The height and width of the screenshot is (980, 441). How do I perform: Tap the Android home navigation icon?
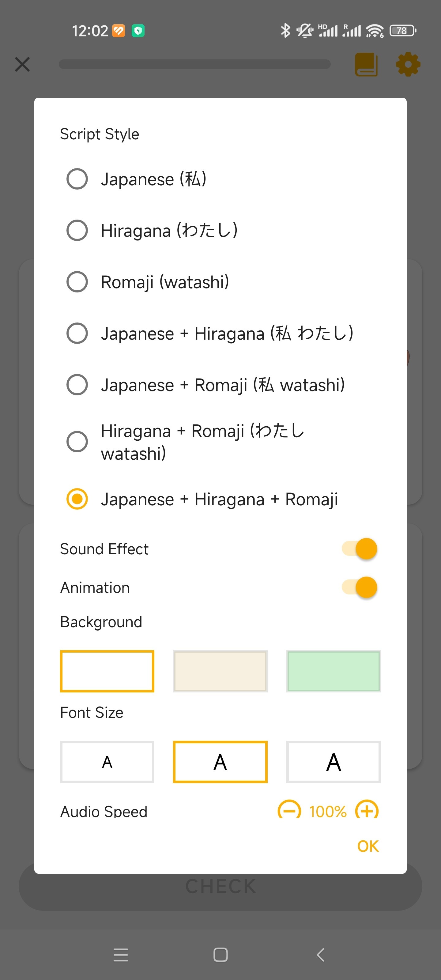221,955
